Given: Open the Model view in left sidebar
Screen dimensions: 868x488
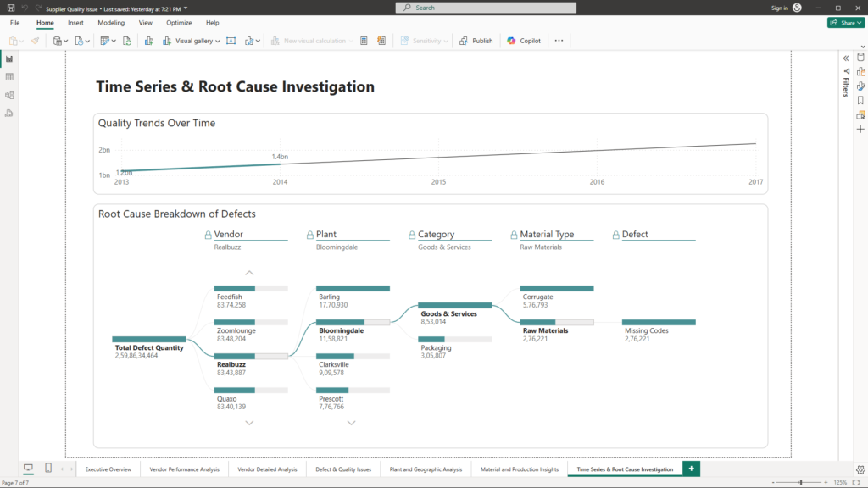Looking at the screenshot, I should click(x=9, y=95).
